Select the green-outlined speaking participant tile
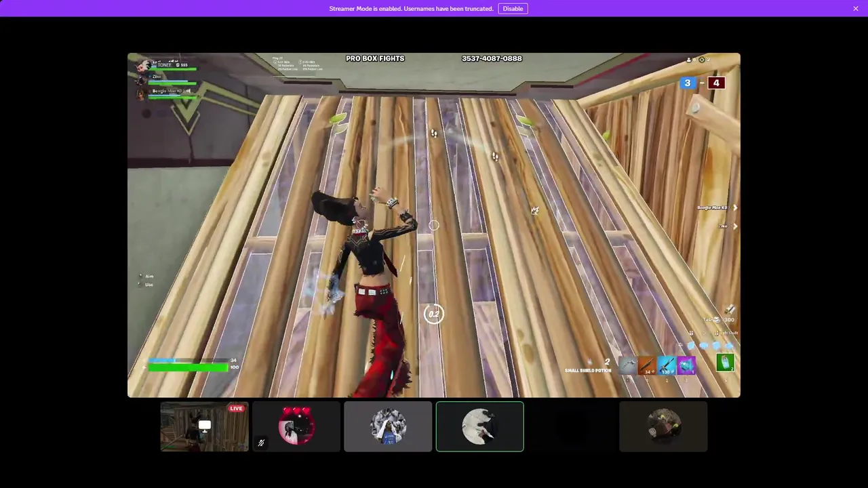The width and height of the screenshot is (868, 488). tap(479, 426)
